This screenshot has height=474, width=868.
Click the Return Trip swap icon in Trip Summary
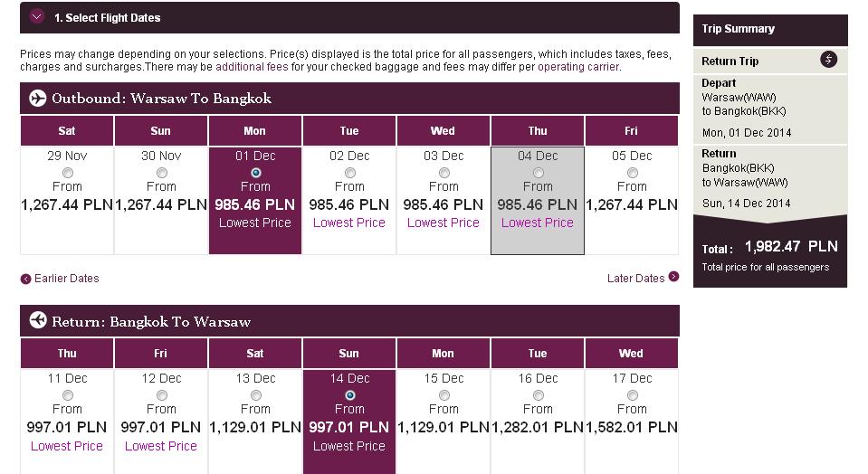[x=828, y=59]
